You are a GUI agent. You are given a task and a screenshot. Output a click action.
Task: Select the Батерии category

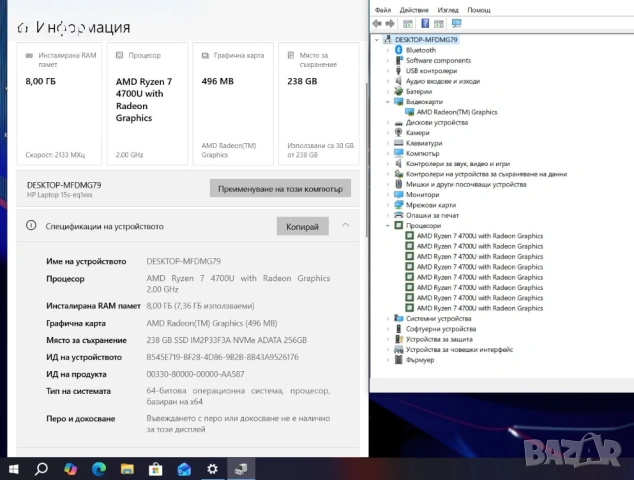[419, 91]
